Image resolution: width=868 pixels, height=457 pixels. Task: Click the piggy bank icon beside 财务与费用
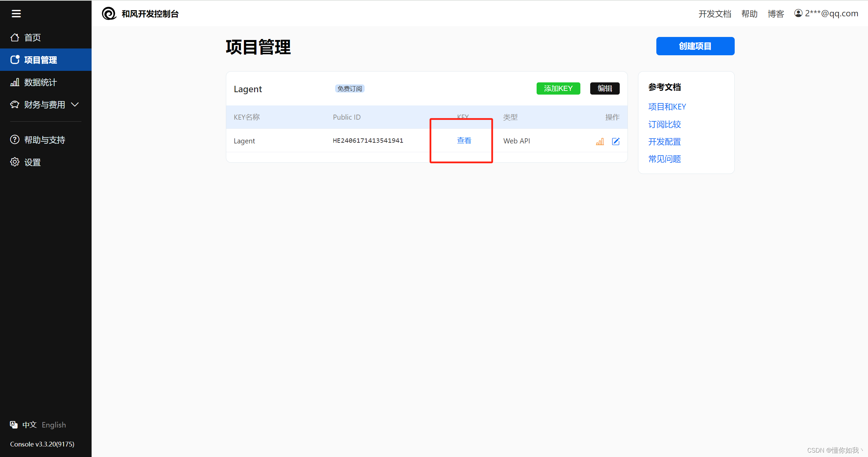point(15,104)
